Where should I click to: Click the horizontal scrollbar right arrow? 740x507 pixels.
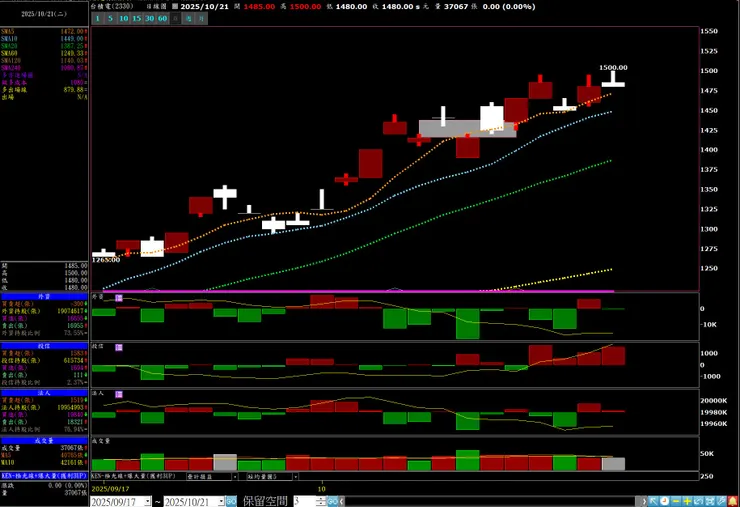[644, 501]
